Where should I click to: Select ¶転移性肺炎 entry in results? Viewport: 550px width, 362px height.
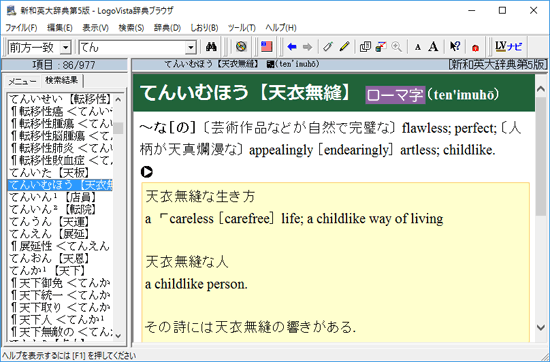click(60, 148)
